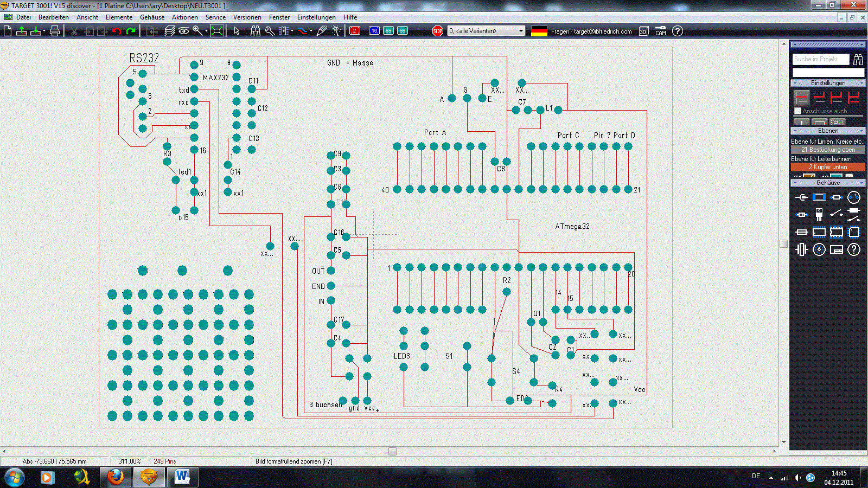Screen dimensions: 868x488
Task: Click the 311,00% zoom value in status bar
Action: (129, 461)
